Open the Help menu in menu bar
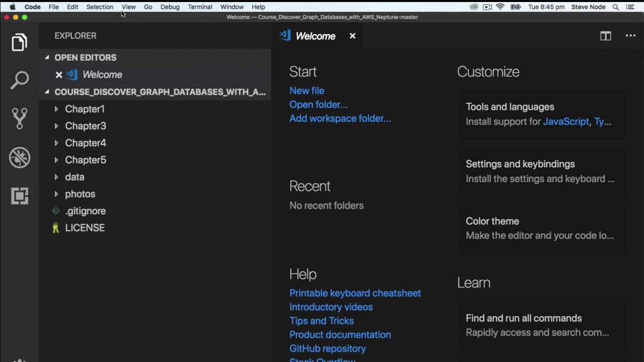The height and width of the screenshot is (362, 644). pos(258,7)
